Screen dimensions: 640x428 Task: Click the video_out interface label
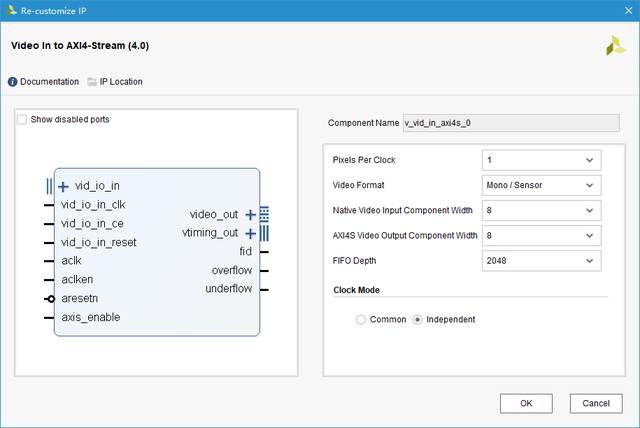pos(214,215)
